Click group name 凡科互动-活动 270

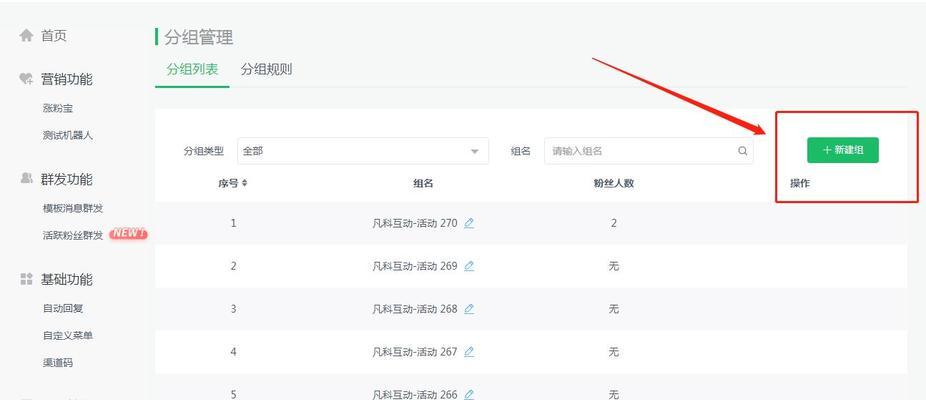click(415, 223)
